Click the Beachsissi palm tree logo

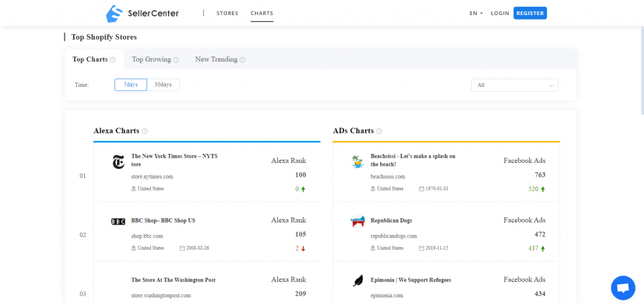358,162
